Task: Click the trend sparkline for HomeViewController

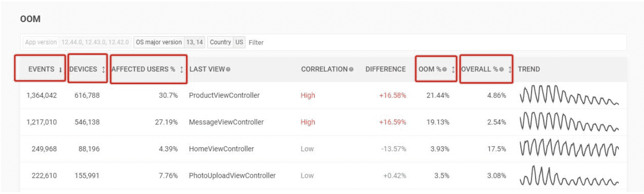Action: coord(569,148)
